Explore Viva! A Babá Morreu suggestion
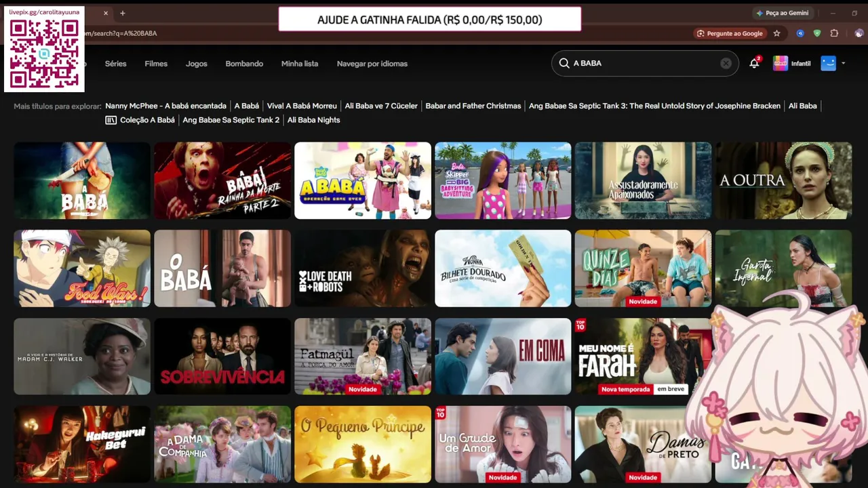This screenshot has height=488, width=868. coord(302,106)
